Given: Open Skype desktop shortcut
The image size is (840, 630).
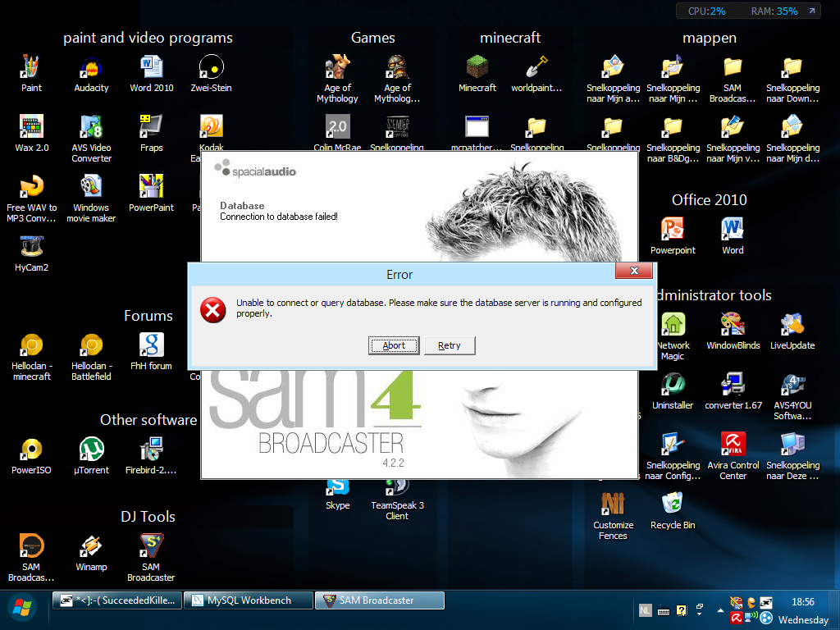Looking at the screenshot, I should pyautogui.click(x=337, y=494).
